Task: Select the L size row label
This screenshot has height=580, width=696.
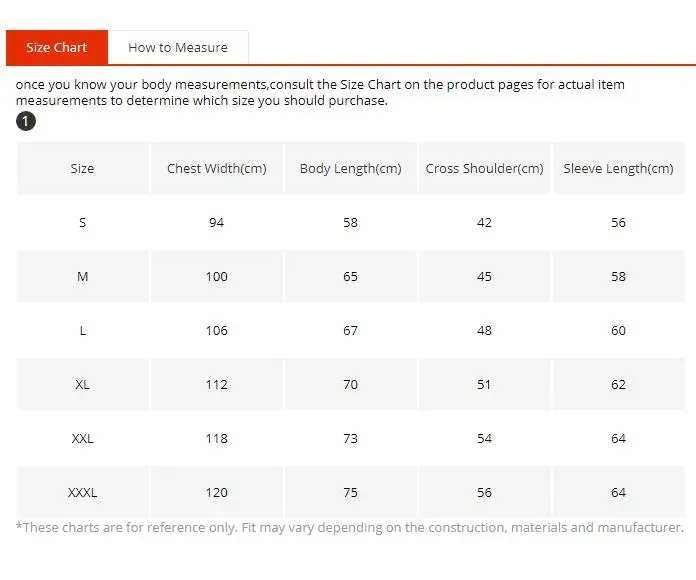Action: click(83, 331)
